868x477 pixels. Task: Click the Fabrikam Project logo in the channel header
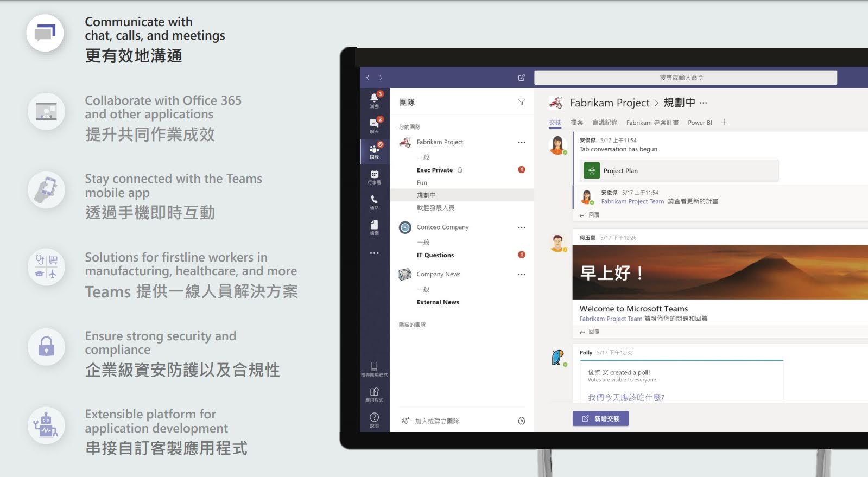(x=556, y=103)
